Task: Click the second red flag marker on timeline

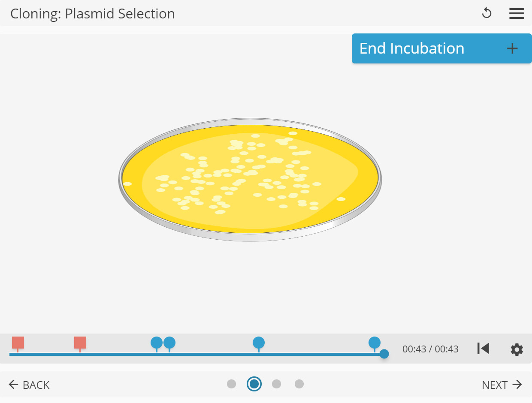Action: 80,343
